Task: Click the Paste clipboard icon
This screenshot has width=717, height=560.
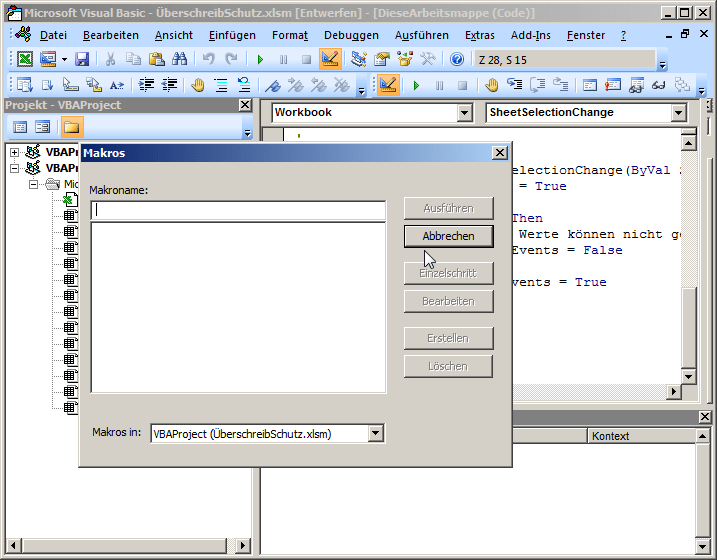Action: coord(156,59)
